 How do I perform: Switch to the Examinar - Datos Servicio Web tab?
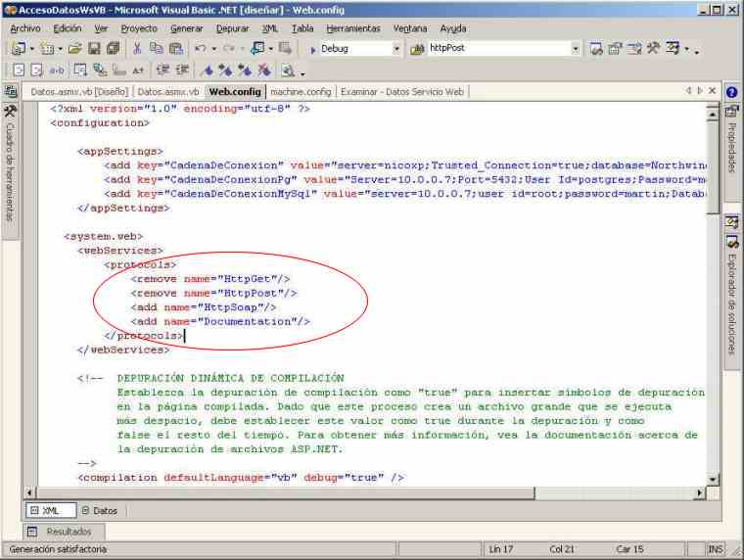tap(402, 92)
